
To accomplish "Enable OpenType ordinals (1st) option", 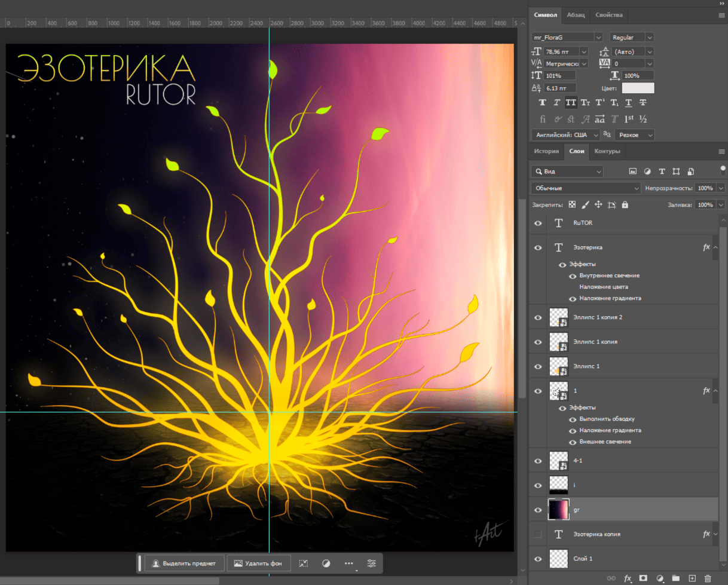I will (629, 118).
